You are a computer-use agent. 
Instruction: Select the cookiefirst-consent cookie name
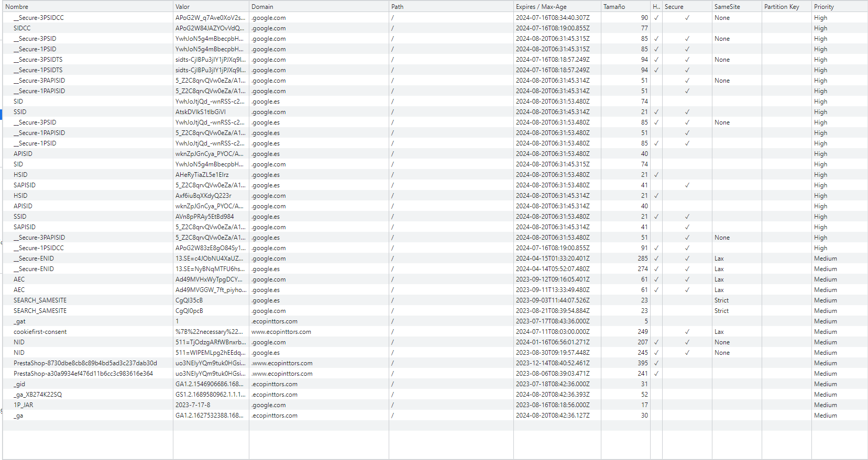point(40,332)
